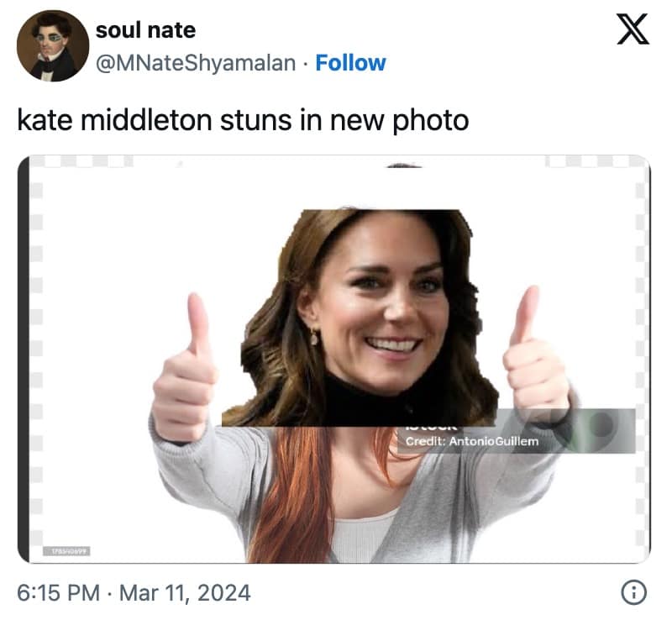Screen dimensions: 672x620
Task: Click the time 6:15 PM link
Action: pos(56,592)
